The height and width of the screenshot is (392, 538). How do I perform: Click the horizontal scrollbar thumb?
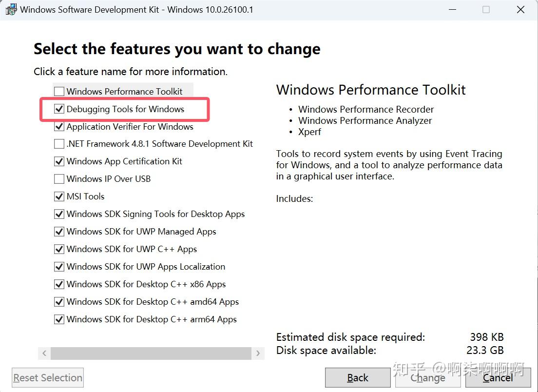point(151,353)
